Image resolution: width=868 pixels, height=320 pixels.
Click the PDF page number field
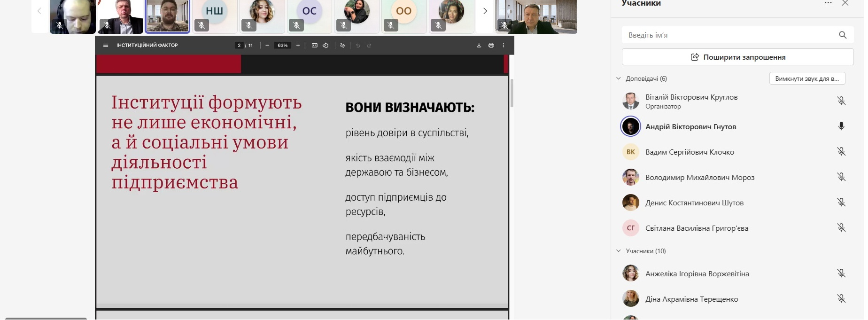tap(239, 46)
